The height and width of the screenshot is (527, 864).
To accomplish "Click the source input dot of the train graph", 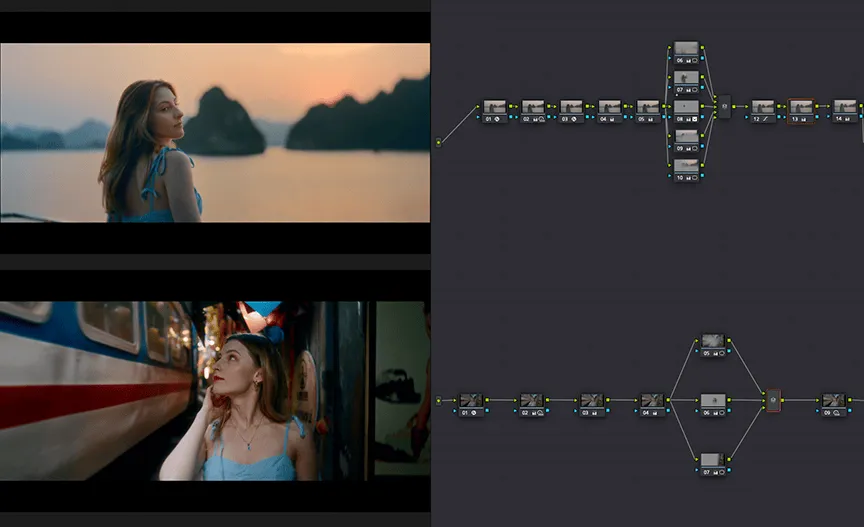I will coord(438,400).
